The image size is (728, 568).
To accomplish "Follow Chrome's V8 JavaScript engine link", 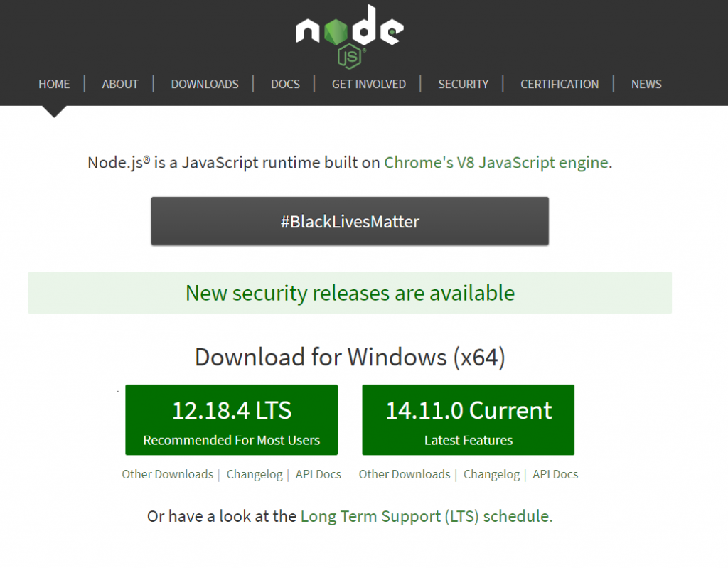I will tap(496, 162).
